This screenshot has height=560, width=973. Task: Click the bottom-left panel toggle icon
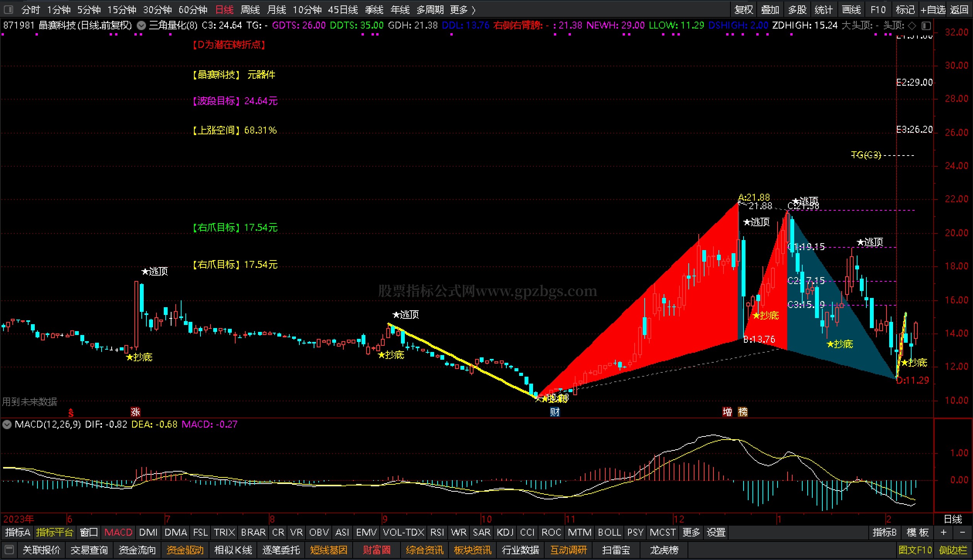[9, 550]
